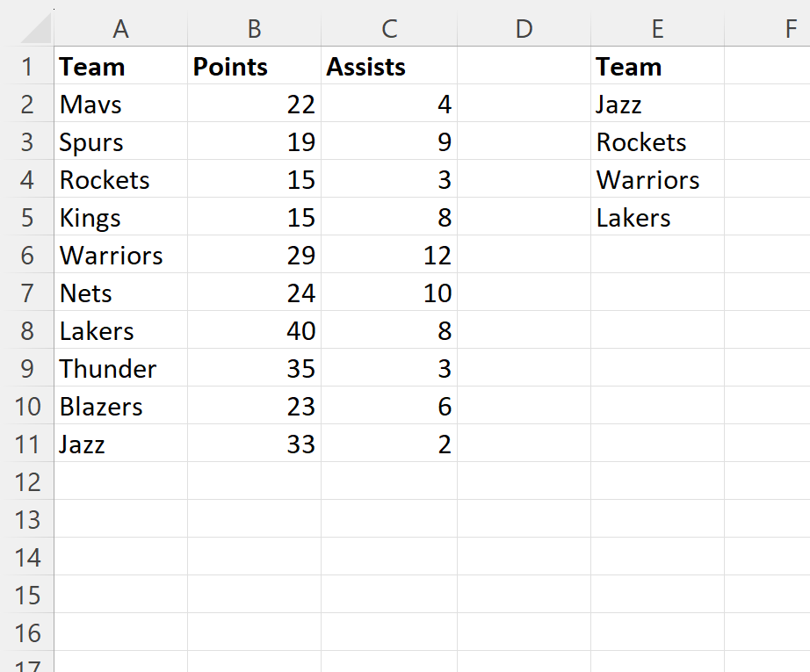
Task: Select column C header
Action: [389, 28]
